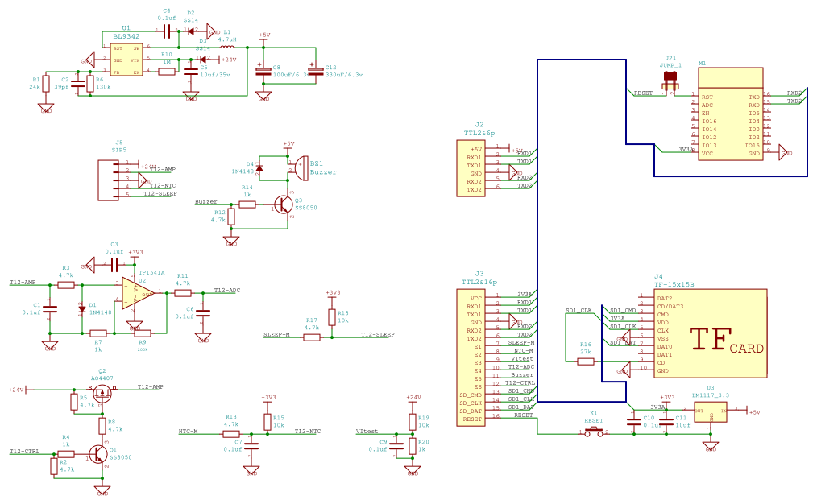Click the U3 LM1117_3.3 regulator

point(711,411)
